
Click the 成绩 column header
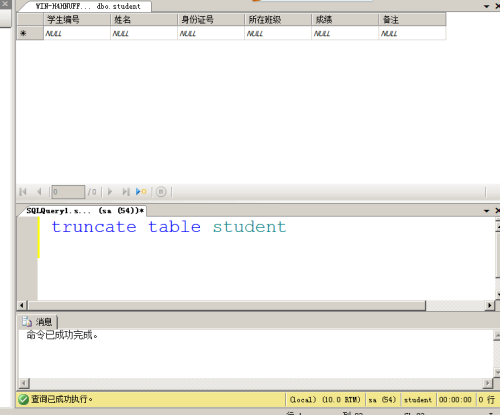[x=345, y=20]
